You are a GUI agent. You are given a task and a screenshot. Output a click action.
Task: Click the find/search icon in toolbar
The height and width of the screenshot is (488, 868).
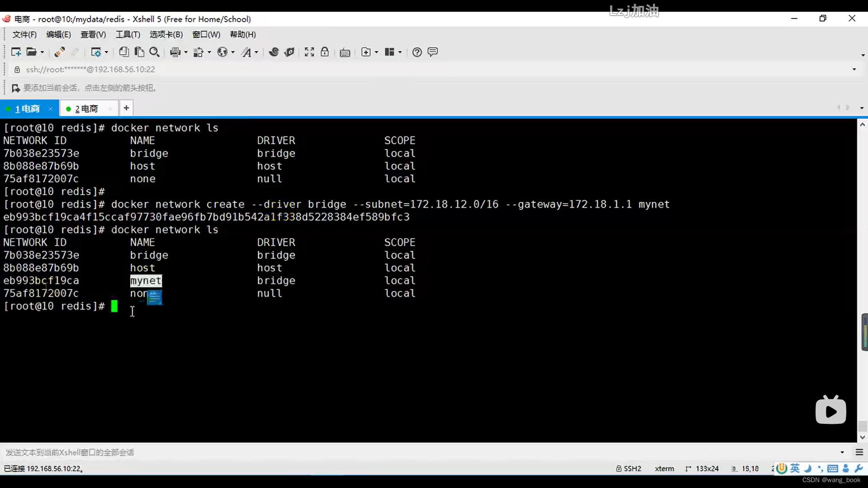point(155,52)
